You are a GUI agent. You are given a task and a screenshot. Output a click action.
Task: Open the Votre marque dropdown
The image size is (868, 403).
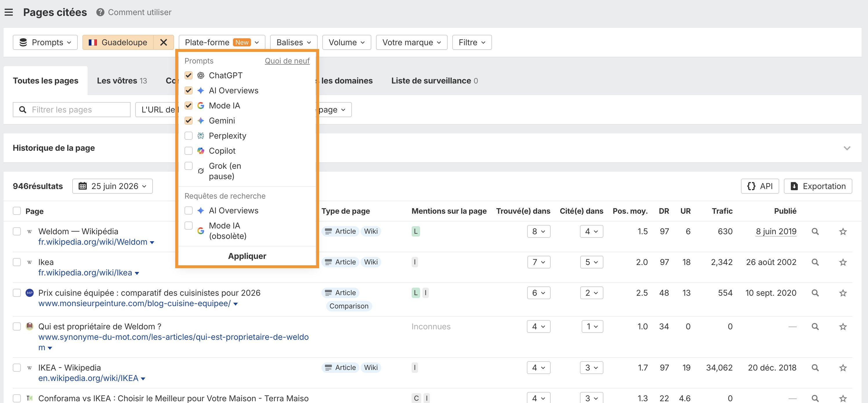point(412,42)
